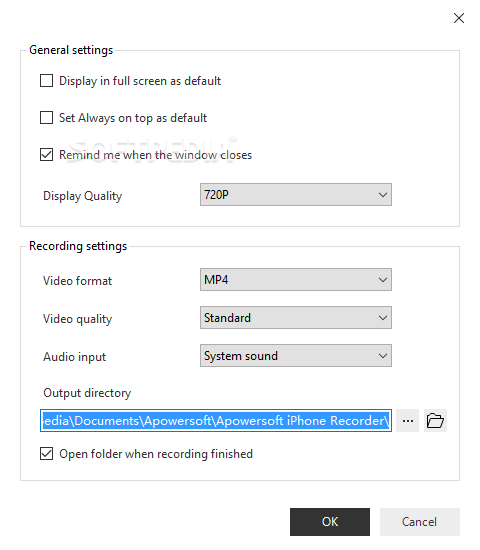Image resolution: width=480 pixels, height=550 pixels.
Task: Enable Display in full screen as default
Action: [46, 81]
